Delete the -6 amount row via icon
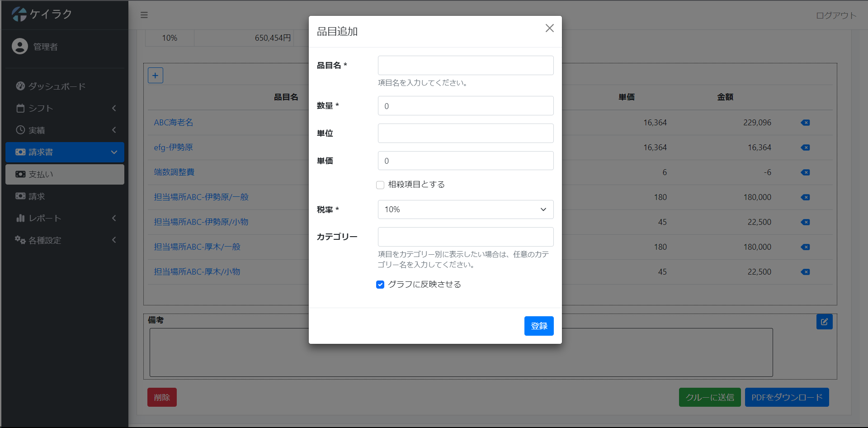 [x=805, y=172]
